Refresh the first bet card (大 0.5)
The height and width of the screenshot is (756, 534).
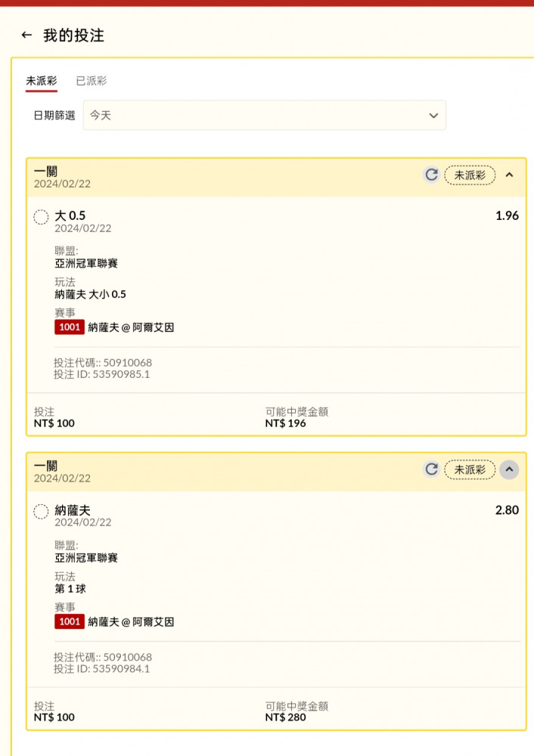pos(431,175)
